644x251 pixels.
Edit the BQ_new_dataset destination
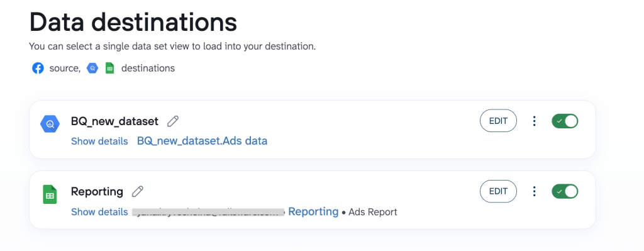coord(498,121)
